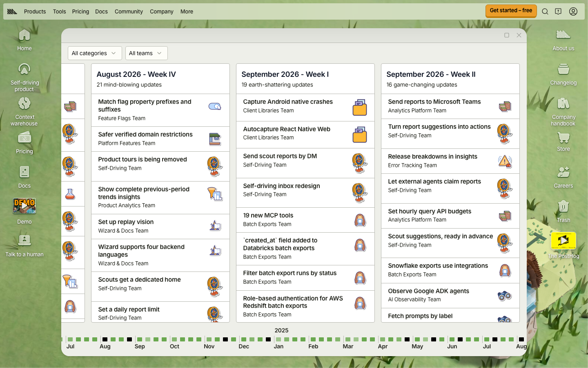Open the About us desktop icon

pyautogui.click(x=563, y=40)
